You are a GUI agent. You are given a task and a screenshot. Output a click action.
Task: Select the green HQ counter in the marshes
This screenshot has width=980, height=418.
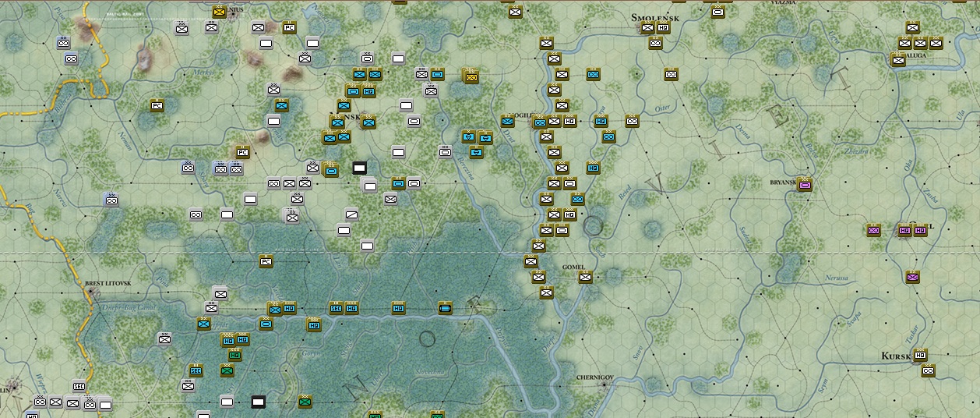[x=234, y=356]
